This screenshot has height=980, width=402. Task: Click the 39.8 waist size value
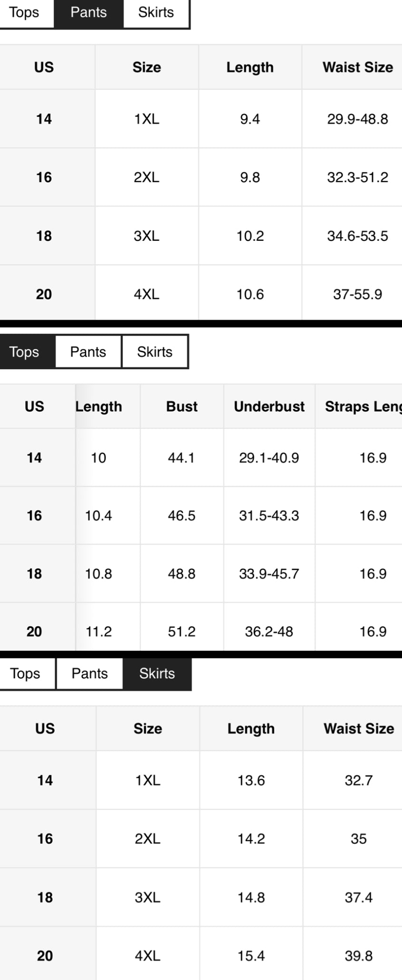[358, 956]
